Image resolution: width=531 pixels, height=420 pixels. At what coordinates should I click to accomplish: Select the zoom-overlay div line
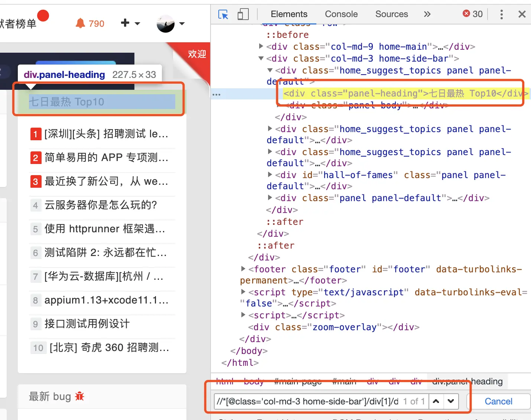point(334,327)
